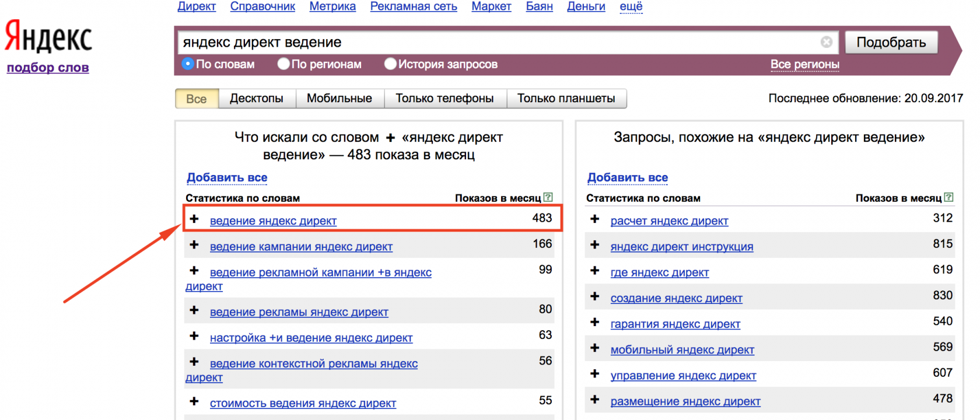This screenshot has width=980, height=420.
Task: Add 'ведение рекламы яндекс директ' with its plus icon
Action: coord(194,310)
